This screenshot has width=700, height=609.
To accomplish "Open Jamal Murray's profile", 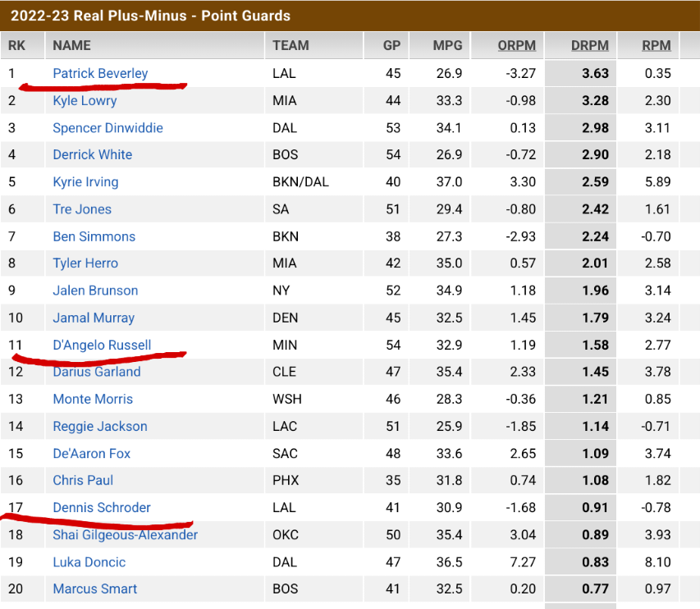I will tap(94, 318).
